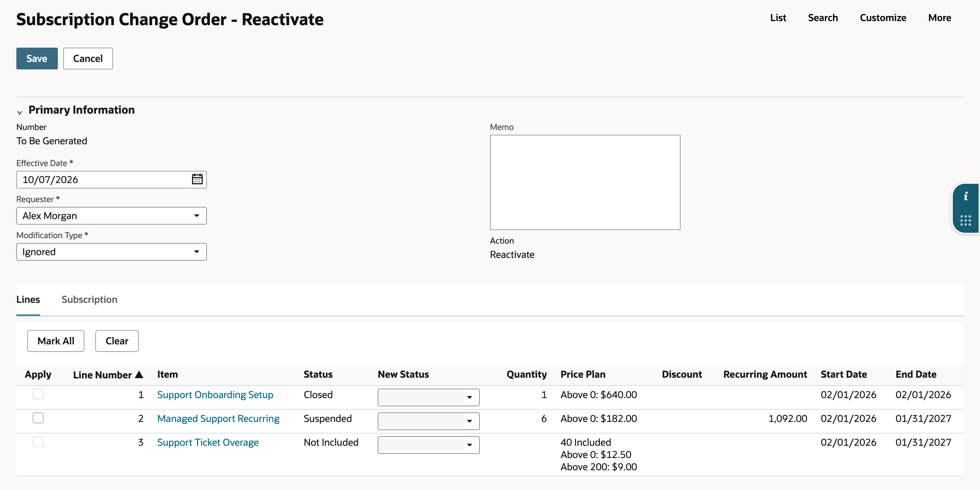Click the 'Above 0: $640.00' price plan

(599, 394)
